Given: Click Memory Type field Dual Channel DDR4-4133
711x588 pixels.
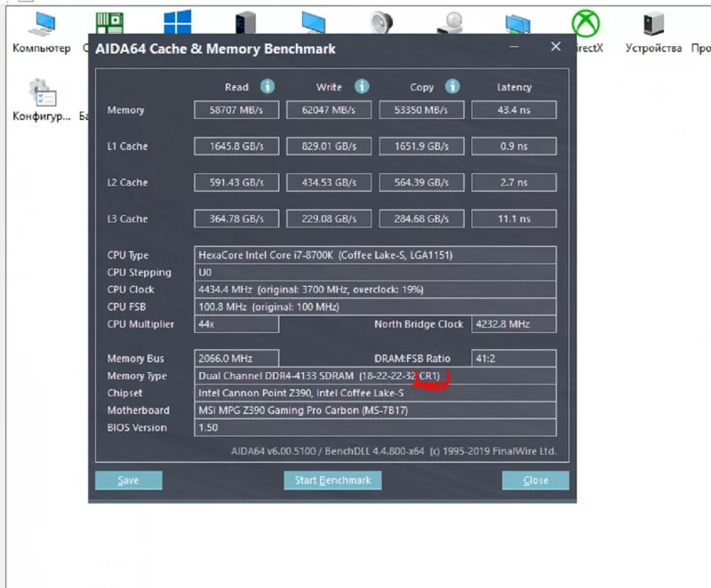Looking at the screenshot, I should [375, 376].
